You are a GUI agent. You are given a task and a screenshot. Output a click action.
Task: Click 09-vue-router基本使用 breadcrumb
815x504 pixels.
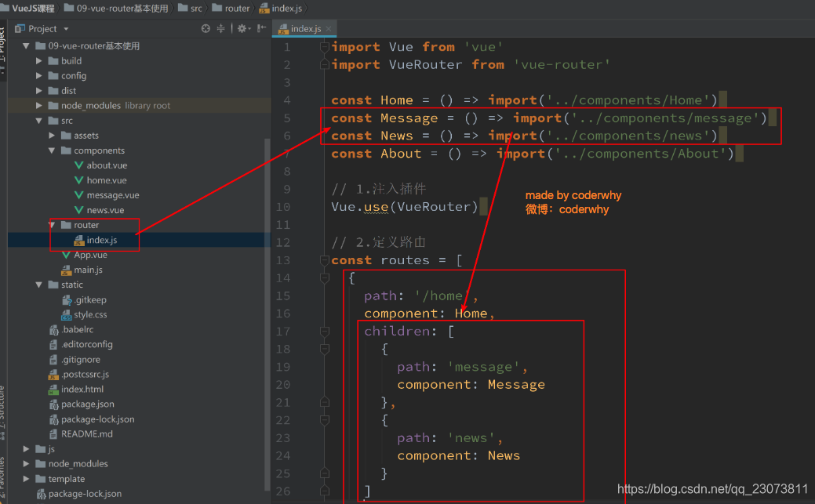(122, 9)
